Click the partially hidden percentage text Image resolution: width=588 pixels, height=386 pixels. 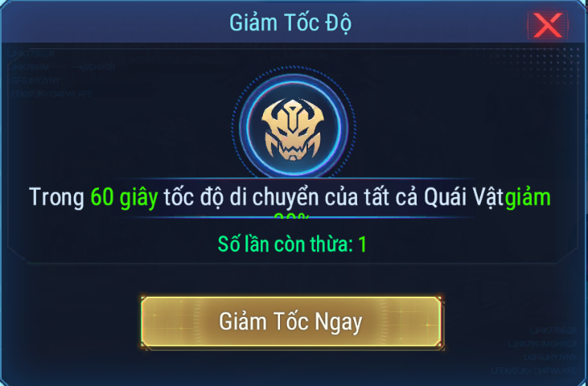pos(292,216)
